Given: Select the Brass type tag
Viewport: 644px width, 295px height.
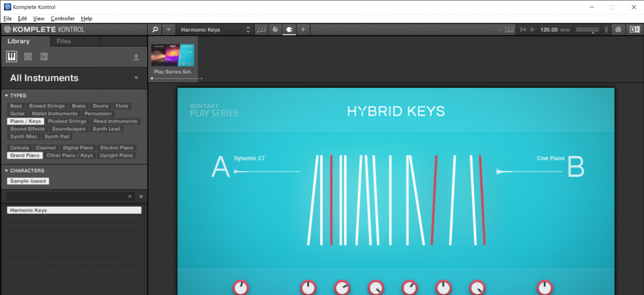Looking at the screenshot, I should tap(78, 106).
